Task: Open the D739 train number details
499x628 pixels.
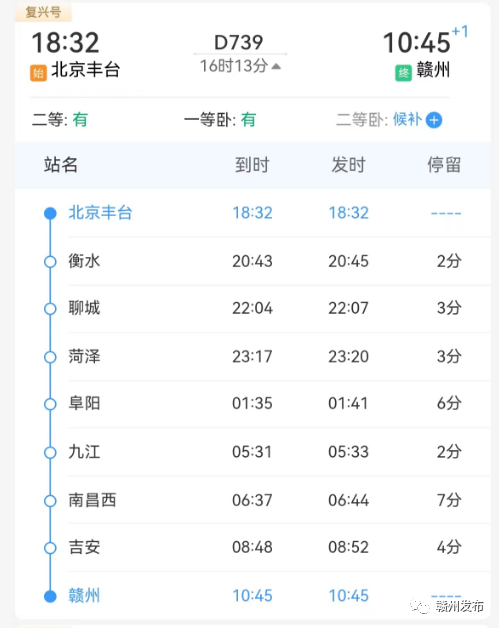Action: (x=239, y=42)
